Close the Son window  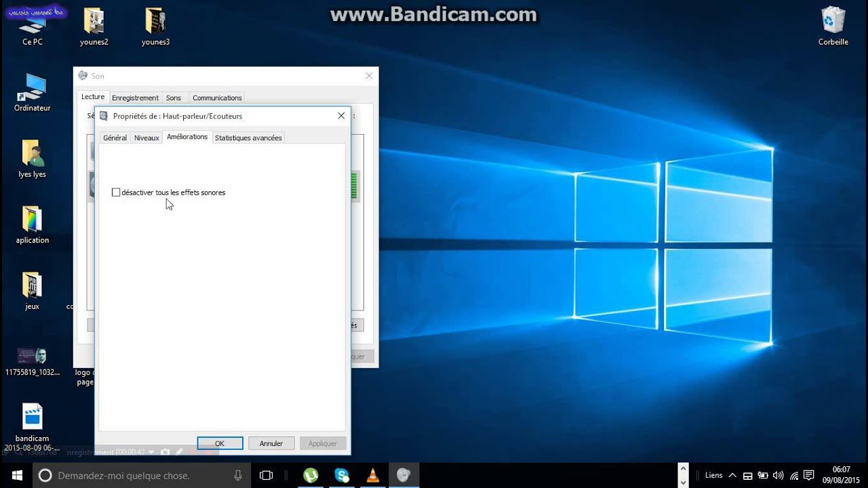tap(369, 76)
